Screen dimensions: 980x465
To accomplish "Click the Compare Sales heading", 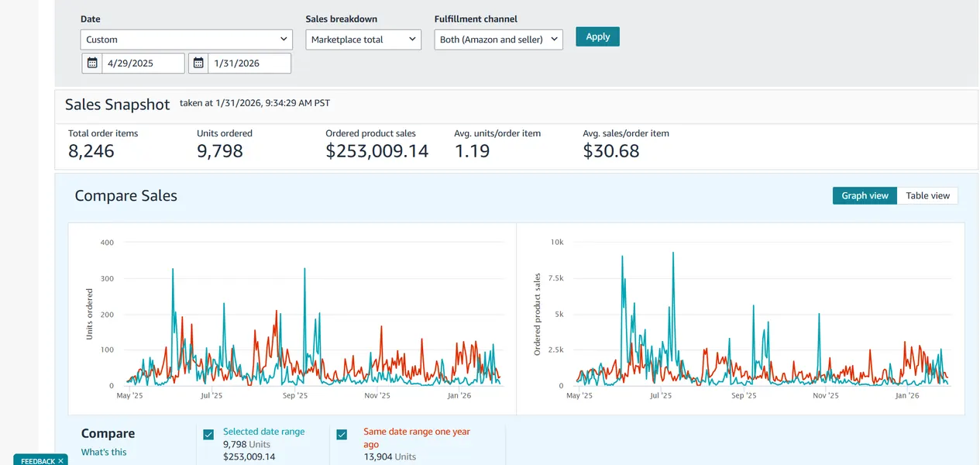I will click(126, 196).
